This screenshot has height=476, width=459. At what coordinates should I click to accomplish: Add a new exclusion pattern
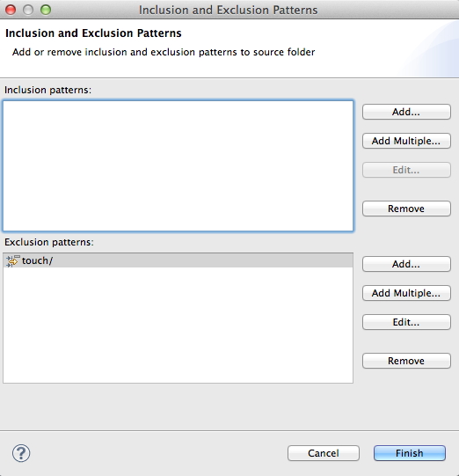pyautogui.click(x=406, y=264)
